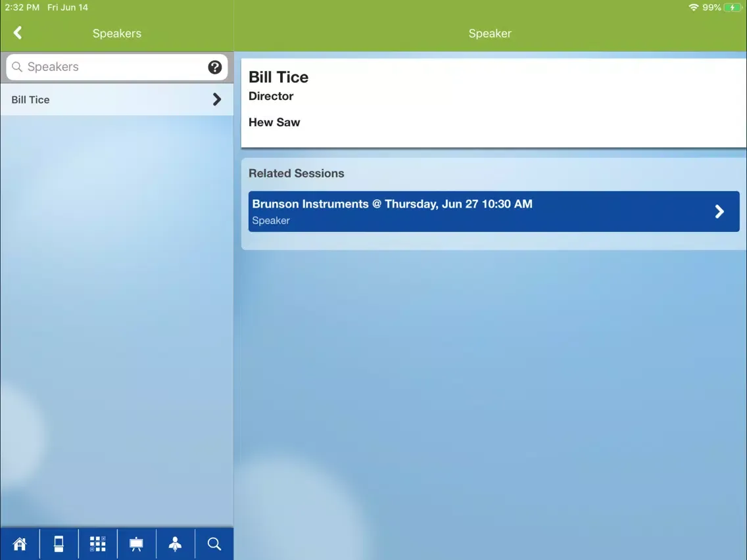Screen dimensions: 747x560
Task: Click the Hew Saw company text
Action: click(x=274, y=122)
